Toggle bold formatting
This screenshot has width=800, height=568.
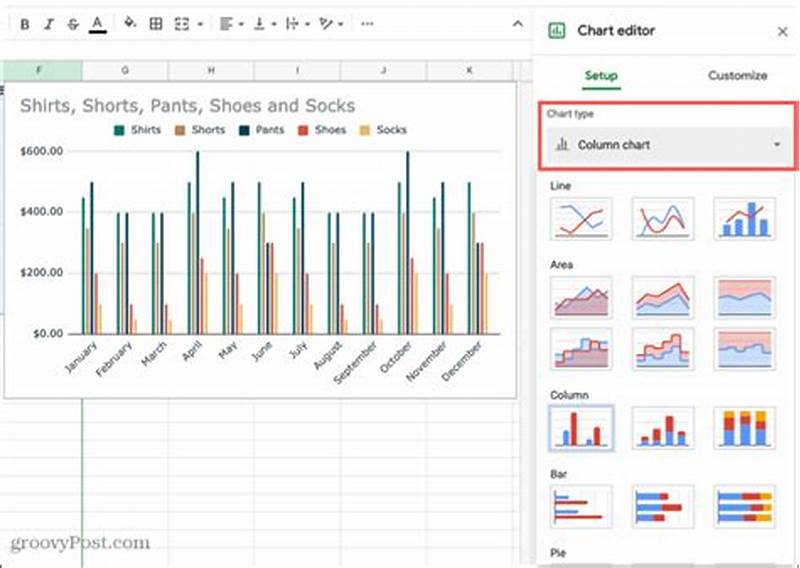pos(24,24)
